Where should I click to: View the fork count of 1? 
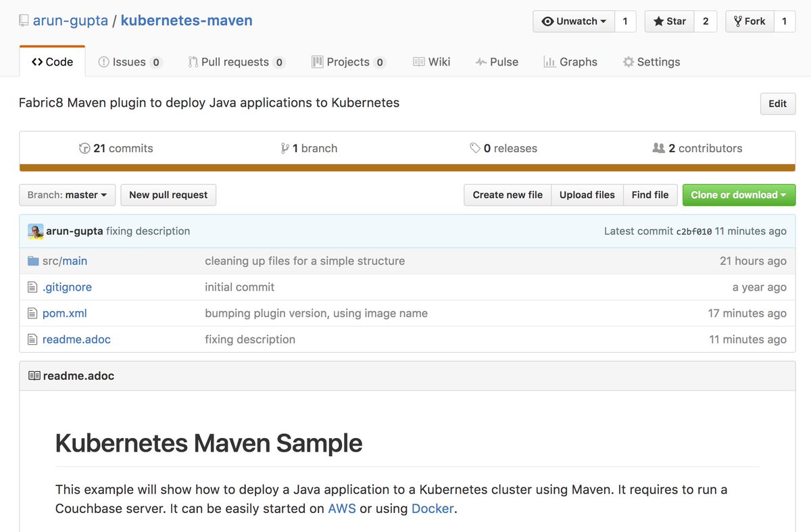784,22
